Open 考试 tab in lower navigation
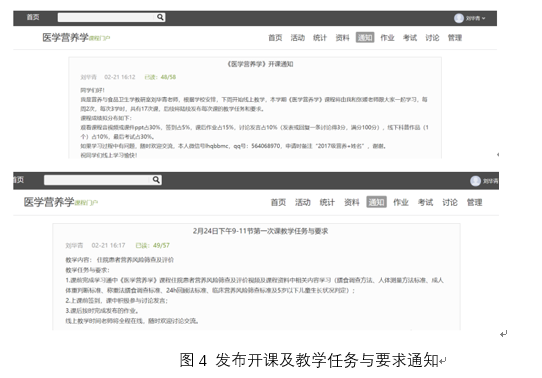 425,202
